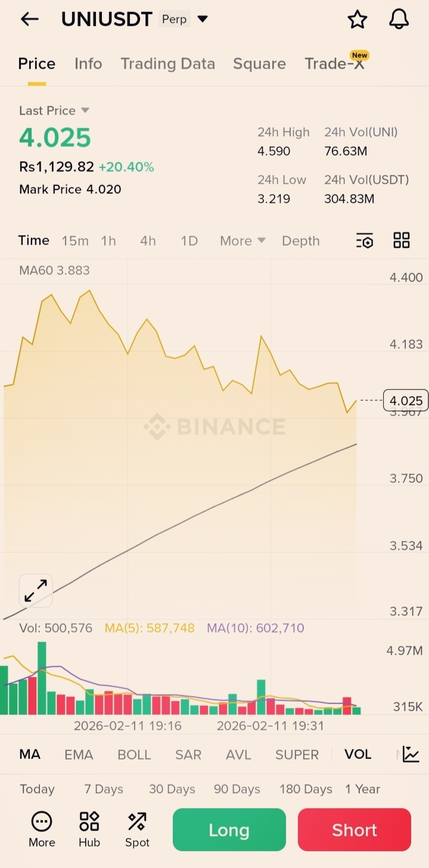The image size is (429, 868).
Task: Expand the Last Price dropdown
Action: (x=85, y=110)
